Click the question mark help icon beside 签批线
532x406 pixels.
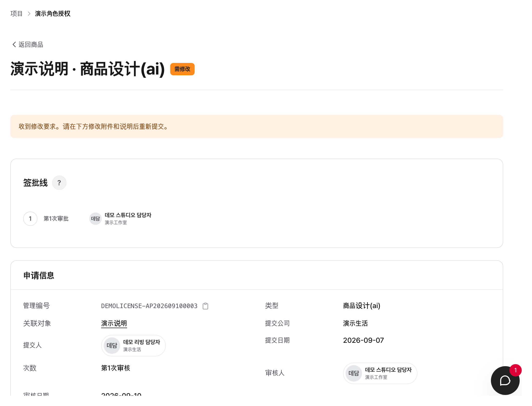(59, 183)
